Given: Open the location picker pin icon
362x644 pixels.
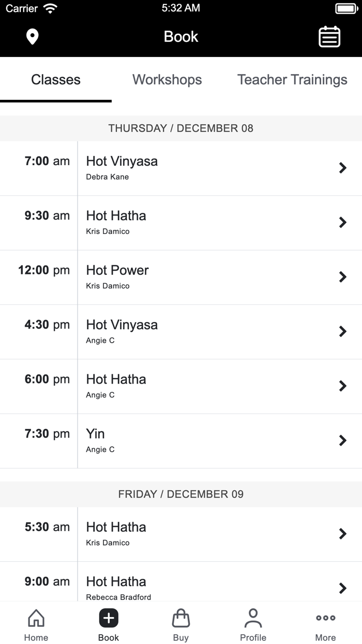Looking at the screenshot, I should pyautogui.click(x=32, y=37).
